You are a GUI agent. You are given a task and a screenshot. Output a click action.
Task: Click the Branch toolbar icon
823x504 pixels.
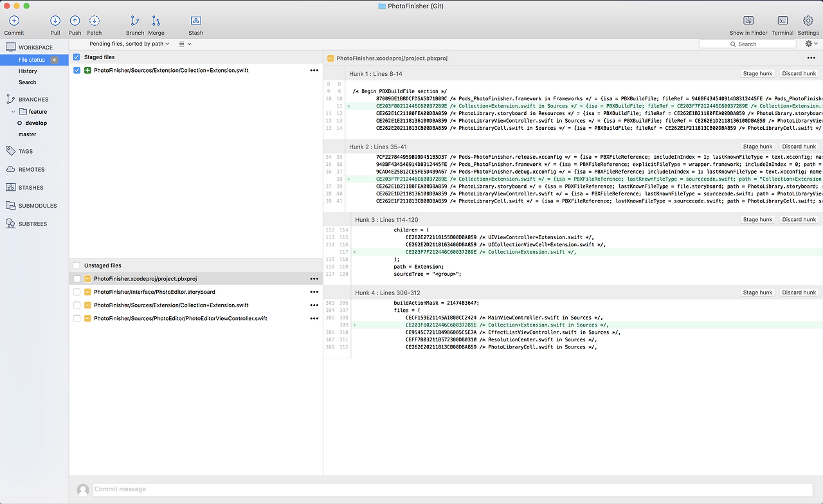click(135, 21)
